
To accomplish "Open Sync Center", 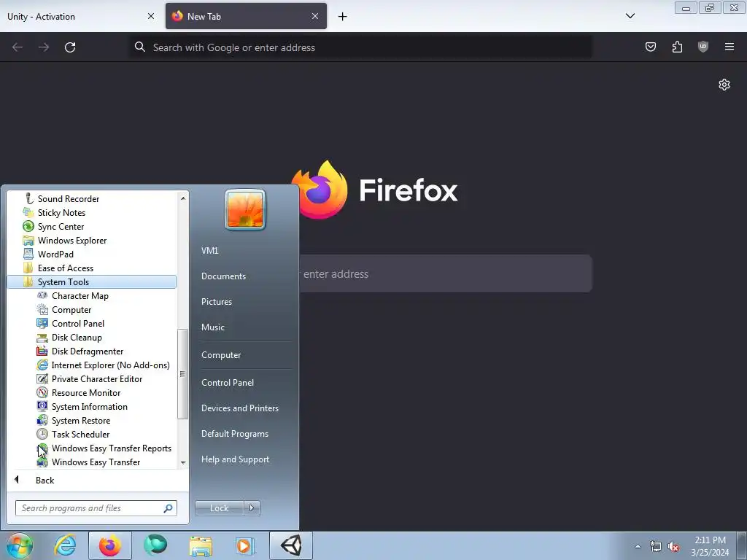I will coord(61,227).
